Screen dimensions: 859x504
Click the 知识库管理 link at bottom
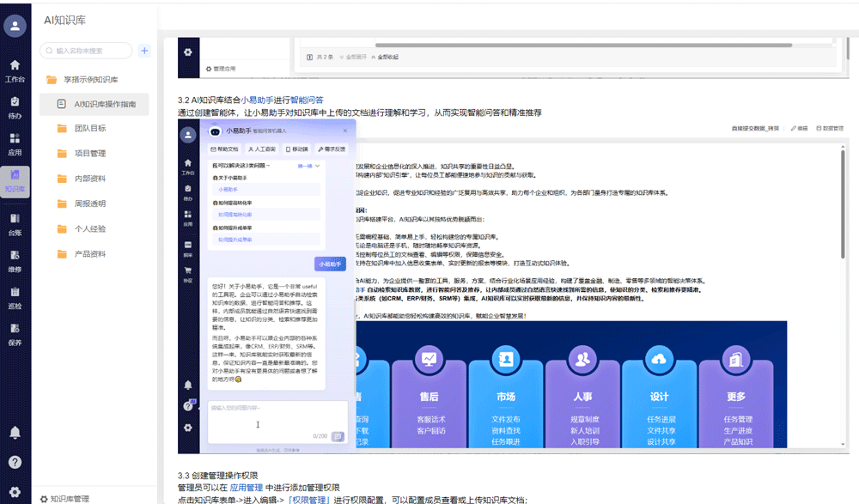[x=69, y=498]
